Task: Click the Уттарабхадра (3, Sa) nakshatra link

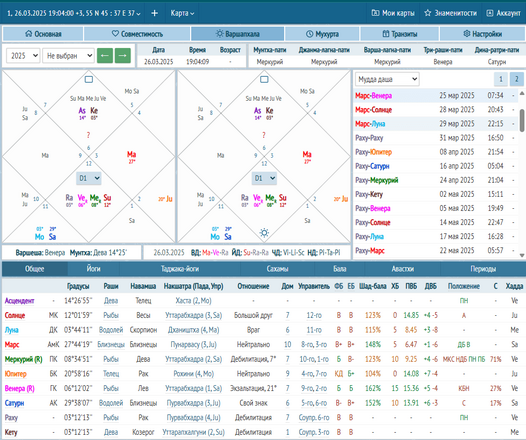Action: point(194,315)
